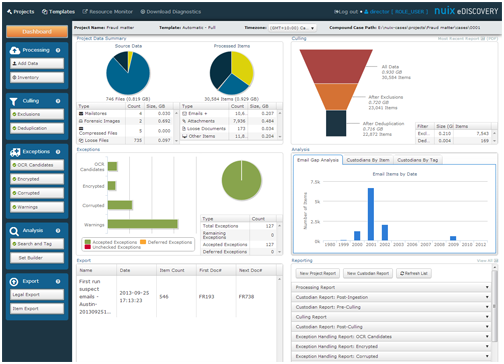Open Exclusions in the sidebar
Viewport: 504px width, 364px height.
tap(37, 114)
